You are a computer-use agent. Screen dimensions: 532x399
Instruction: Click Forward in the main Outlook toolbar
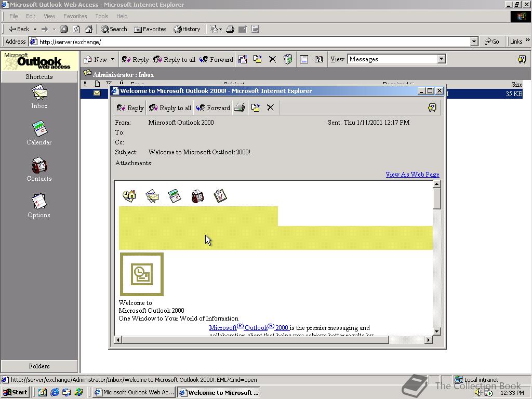pos(217,59)
